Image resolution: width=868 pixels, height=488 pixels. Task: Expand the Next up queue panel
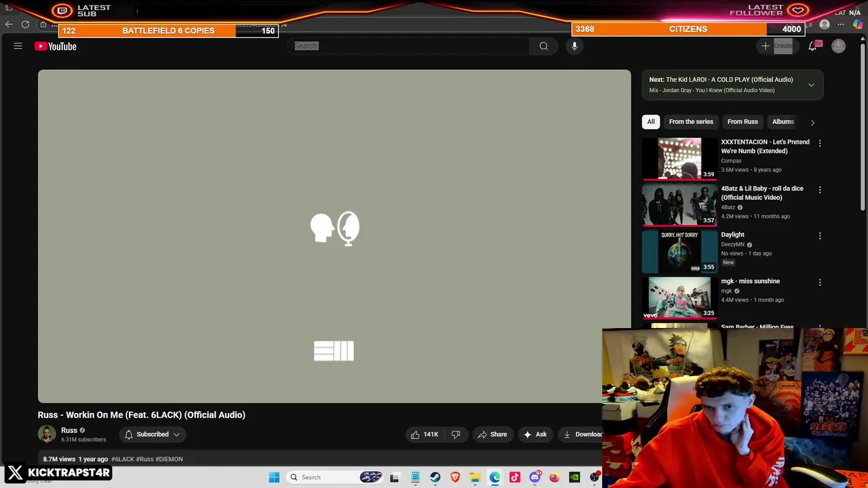click(x=811, y=85)
